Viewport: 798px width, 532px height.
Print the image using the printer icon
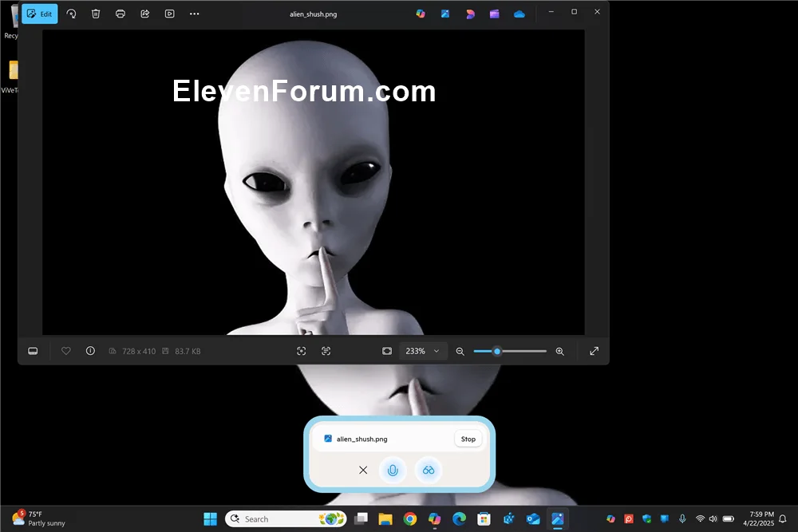[x=120, y=14]
